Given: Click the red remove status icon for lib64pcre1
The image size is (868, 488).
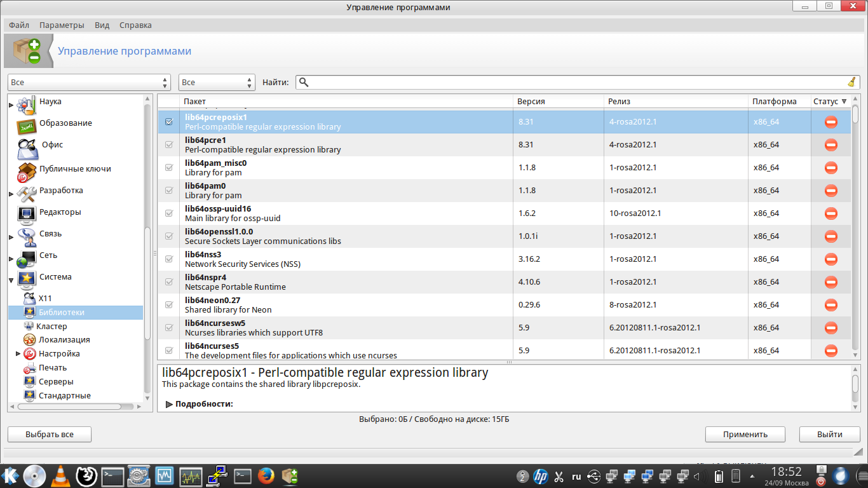Looking at the screenshot, I should pos(831,145).
